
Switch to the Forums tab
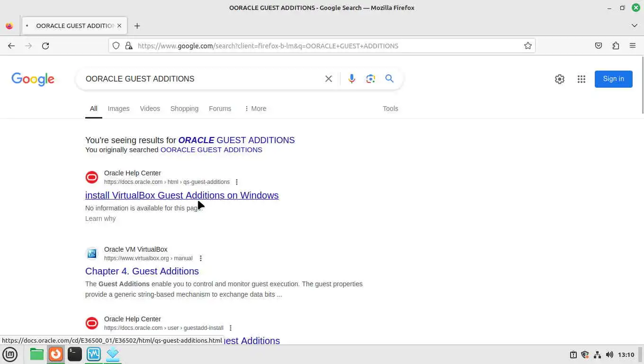point(220,109)
